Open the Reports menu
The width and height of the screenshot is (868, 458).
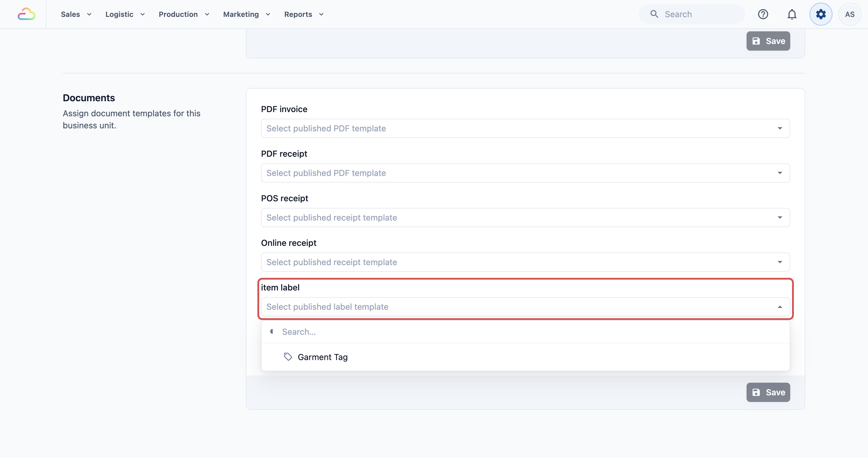pos(304,14)
